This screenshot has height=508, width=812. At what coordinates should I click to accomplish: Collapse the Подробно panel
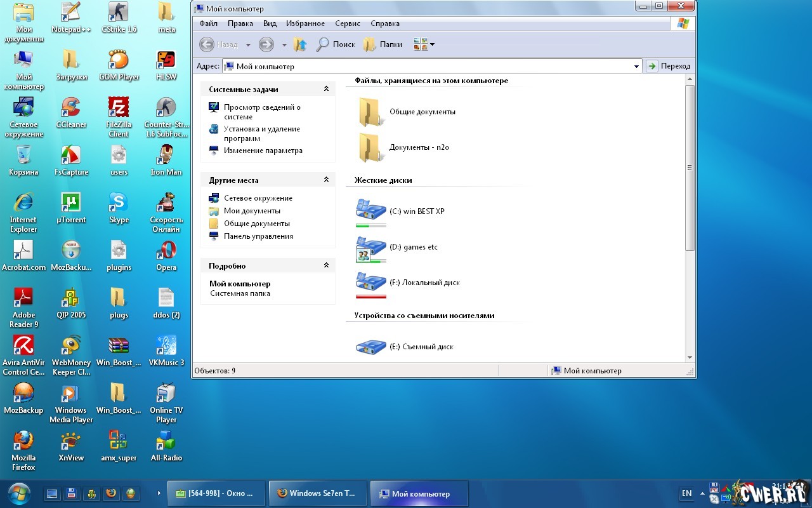[326, 266]
